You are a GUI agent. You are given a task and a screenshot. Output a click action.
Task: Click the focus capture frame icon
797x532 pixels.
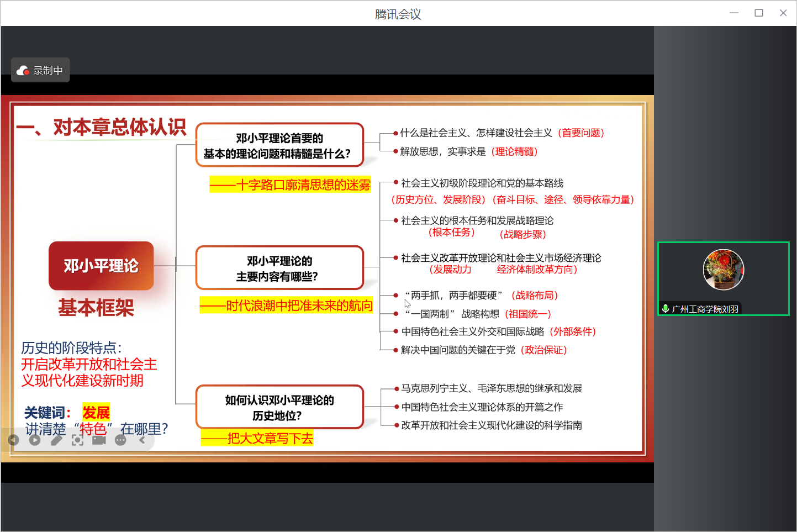click(x=78, y=440)
